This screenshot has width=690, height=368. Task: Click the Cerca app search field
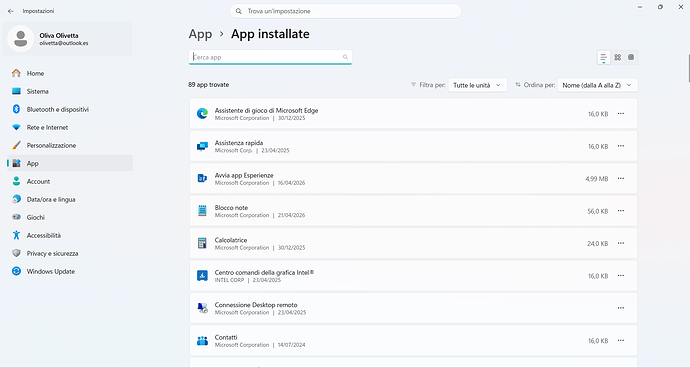(x=270, y=57)
